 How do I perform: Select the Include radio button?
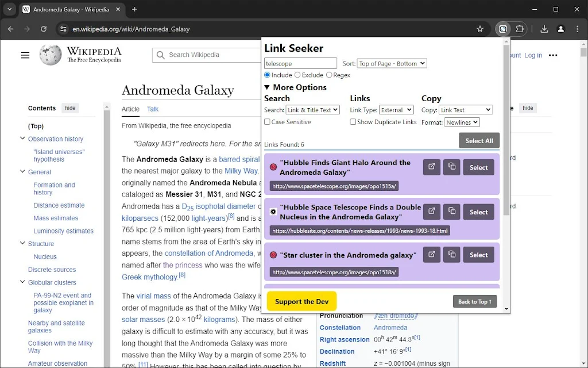point(267,75)
